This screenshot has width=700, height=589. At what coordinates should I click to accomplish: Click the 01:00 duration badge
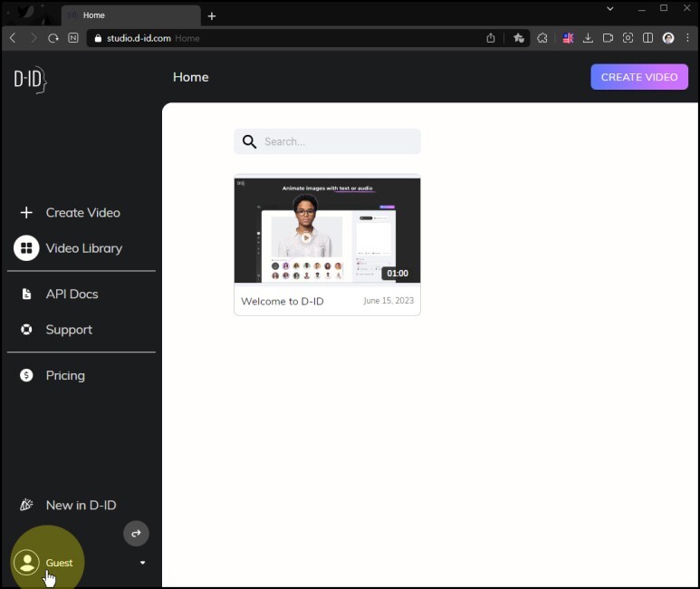click(398, 273)
